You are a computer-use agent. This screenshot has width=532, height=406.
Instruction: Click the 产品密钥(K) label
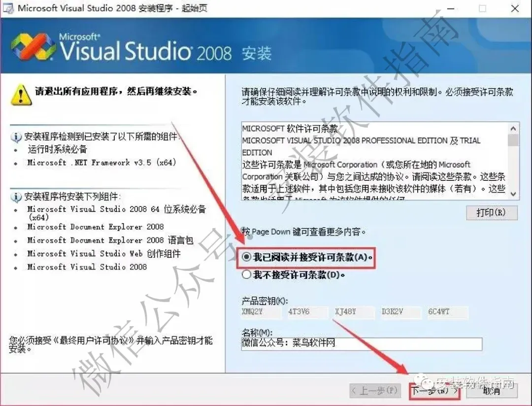(265, 301)
